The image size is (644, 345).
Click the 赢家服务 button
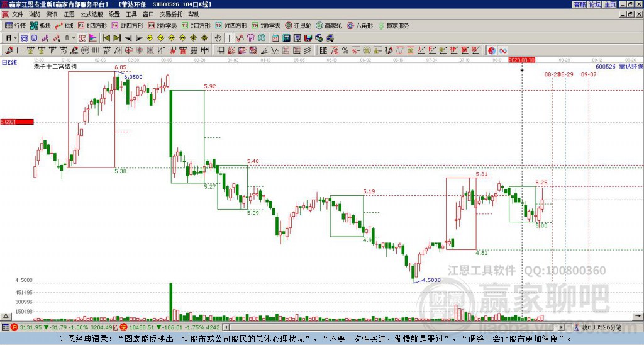pos(394,25)
